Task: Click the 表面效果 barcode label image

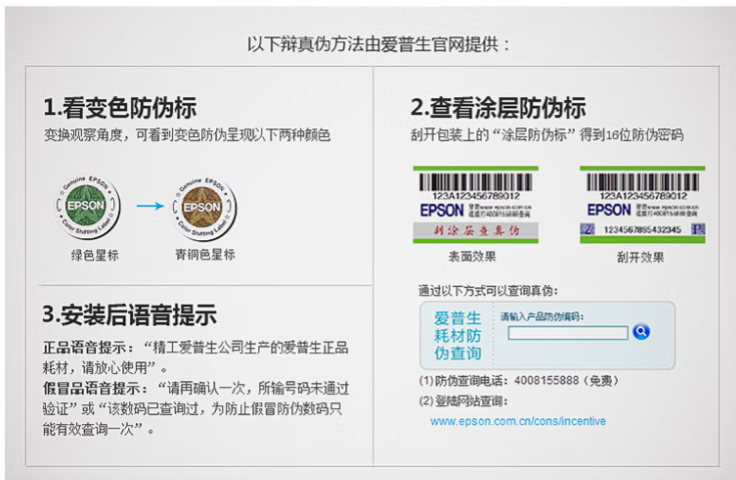Action: pos(475,205)
